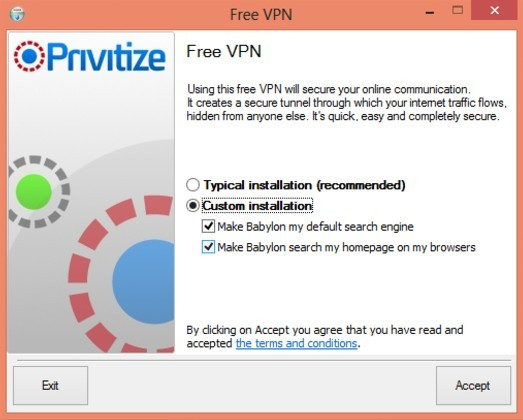Click the Privitize logo circle icon

click(29, 56)
